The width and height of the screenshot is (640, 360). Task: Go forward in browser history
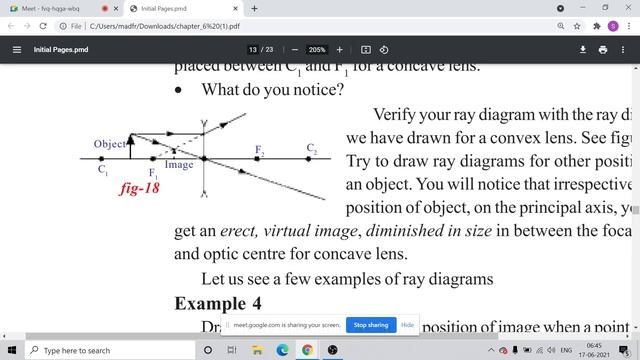pyautogui.click(x=27, y=26)
